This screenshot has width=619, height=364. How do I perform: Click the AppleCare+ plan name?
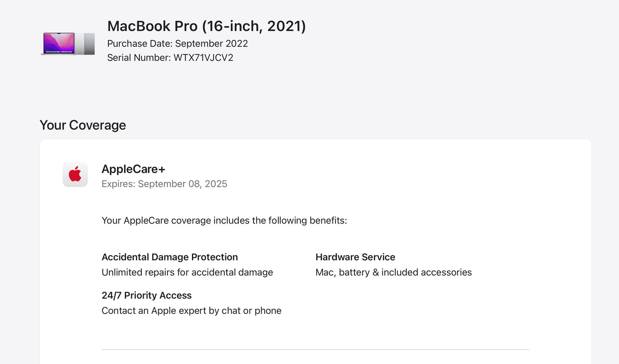click(x=133, y=169)
